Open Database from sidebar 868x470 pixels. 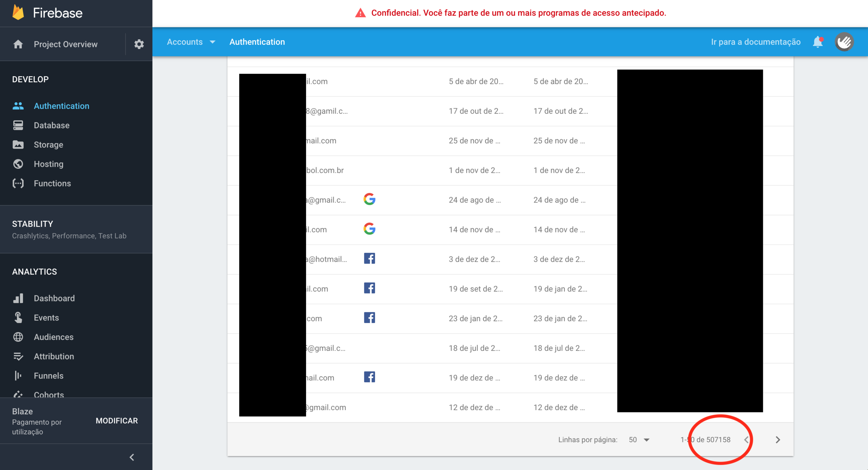[x=52, y=125]
